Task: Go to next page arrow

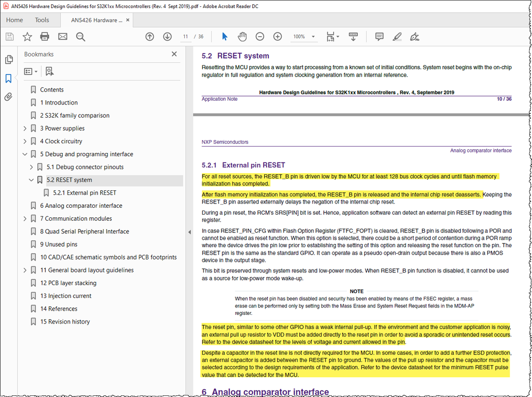Action: 167,37
